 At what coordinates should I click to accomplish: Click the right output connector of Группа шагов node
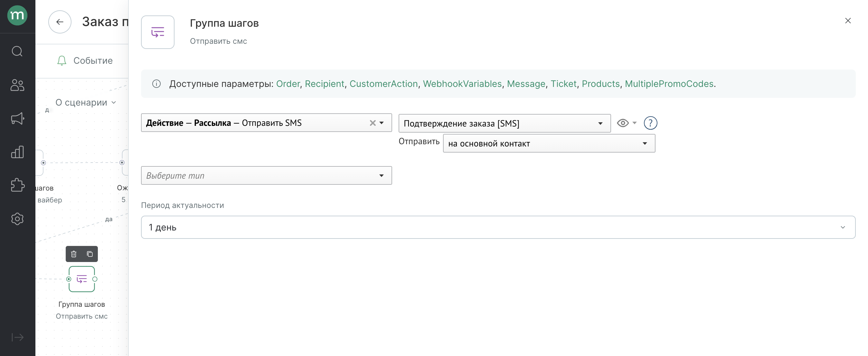(x=95, y=279)
